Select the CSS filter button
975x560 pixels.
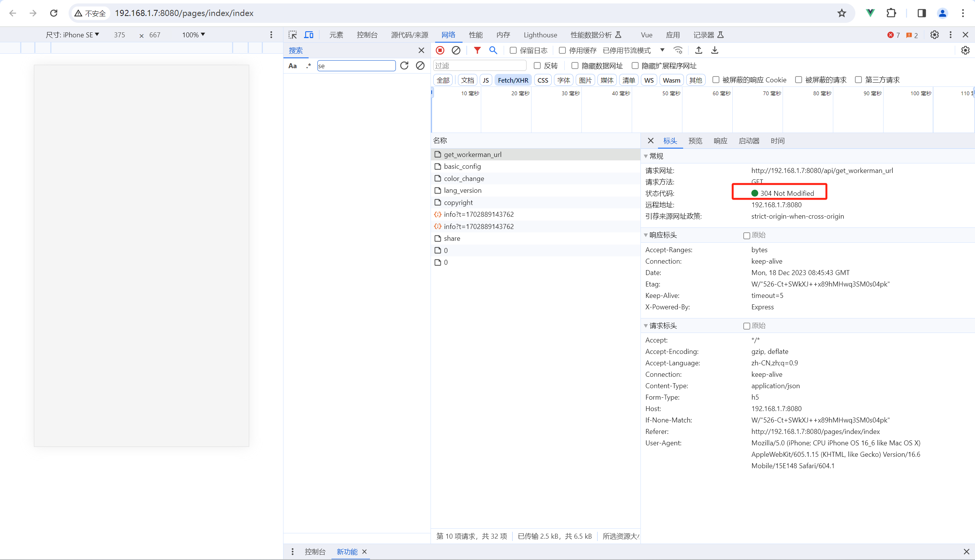(543, 80)
